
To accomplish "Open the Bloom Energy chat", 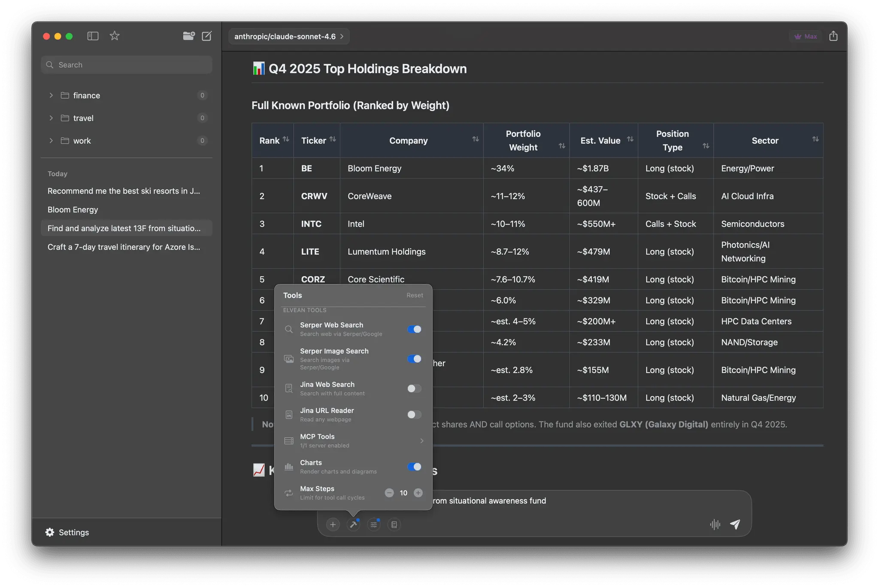I will tap(127, 209).
